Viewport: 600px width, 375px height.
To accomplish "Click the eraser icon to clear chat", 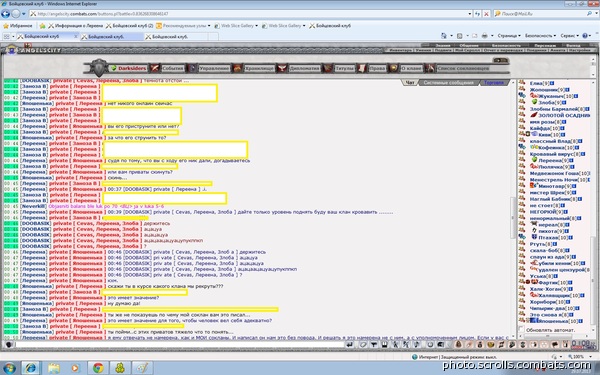I will pyautogui.click(x=363, y=345).
